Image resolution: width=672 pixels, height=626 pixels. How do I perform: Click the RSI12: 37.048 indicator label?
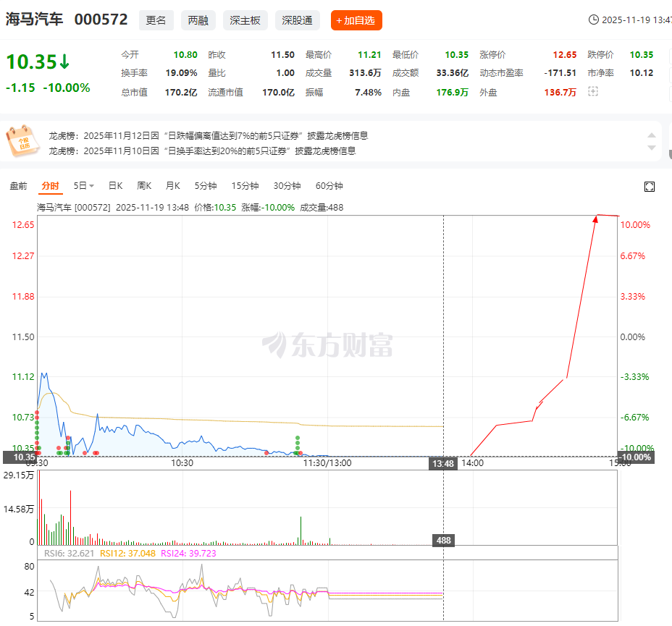click(x=127, y=553)
